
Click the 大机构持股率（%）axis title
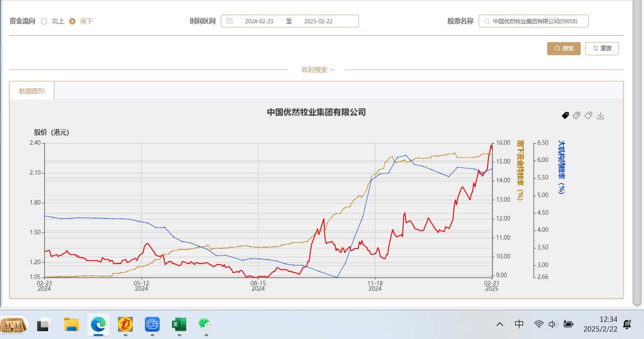click(x=562, y=167)
